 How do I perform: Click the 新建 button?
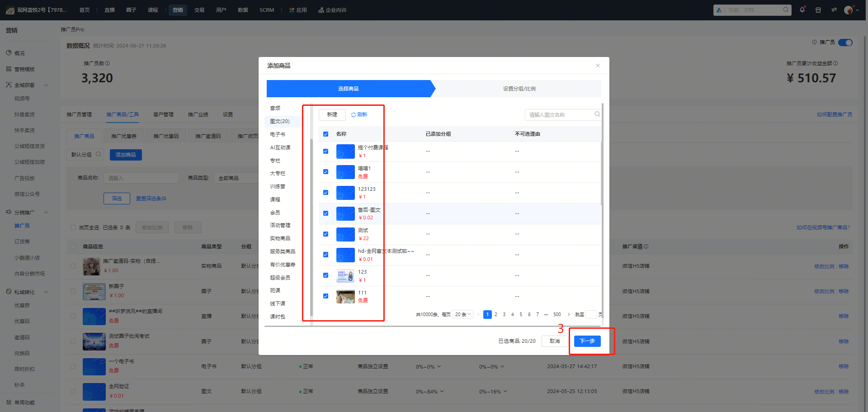pos(332,114)
